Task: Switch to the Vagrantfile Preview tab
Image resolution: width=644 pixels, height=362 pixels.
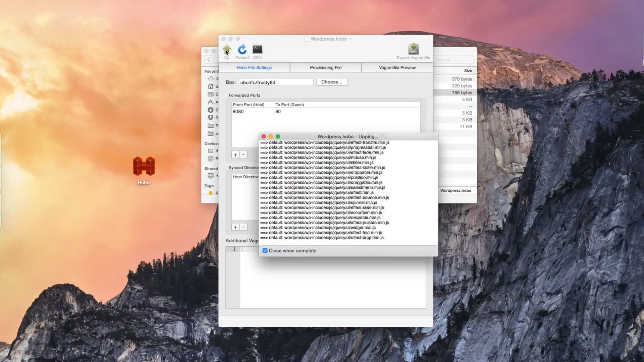Action: tap(397, 67)
